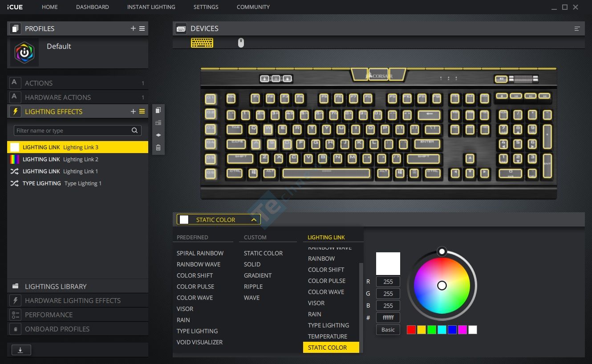
Task: Click the Import/export download button
Action: tap(20, 350)
